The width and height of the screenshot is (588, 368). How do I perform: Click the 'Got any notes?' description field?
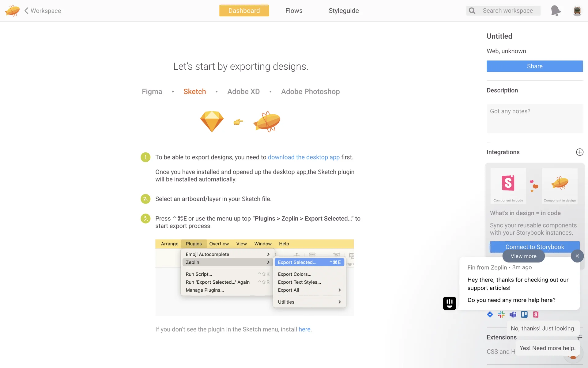point(534,118)
